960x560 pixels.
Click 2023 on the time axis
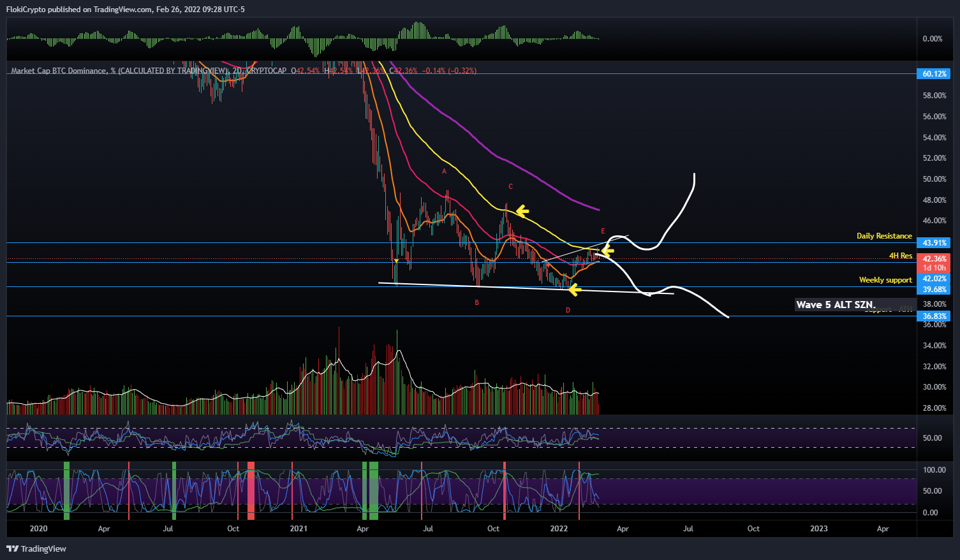pyautogui.click(x=819, y=529)
